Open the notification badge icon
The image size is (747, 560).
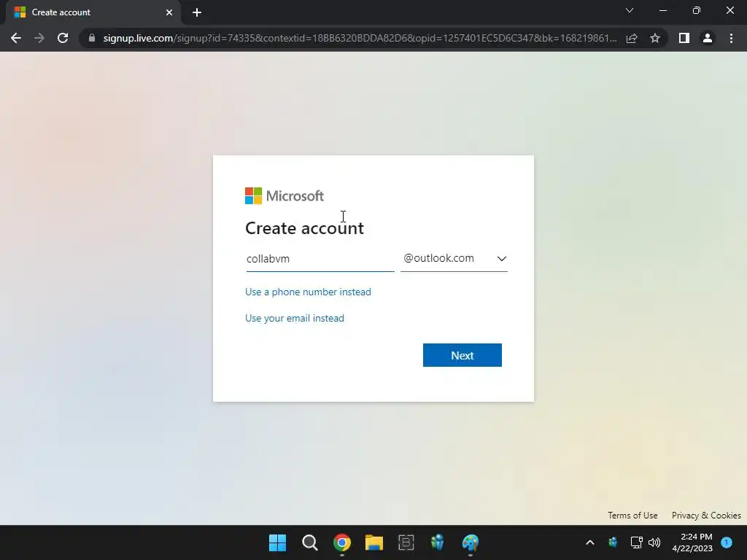[727, 542]
